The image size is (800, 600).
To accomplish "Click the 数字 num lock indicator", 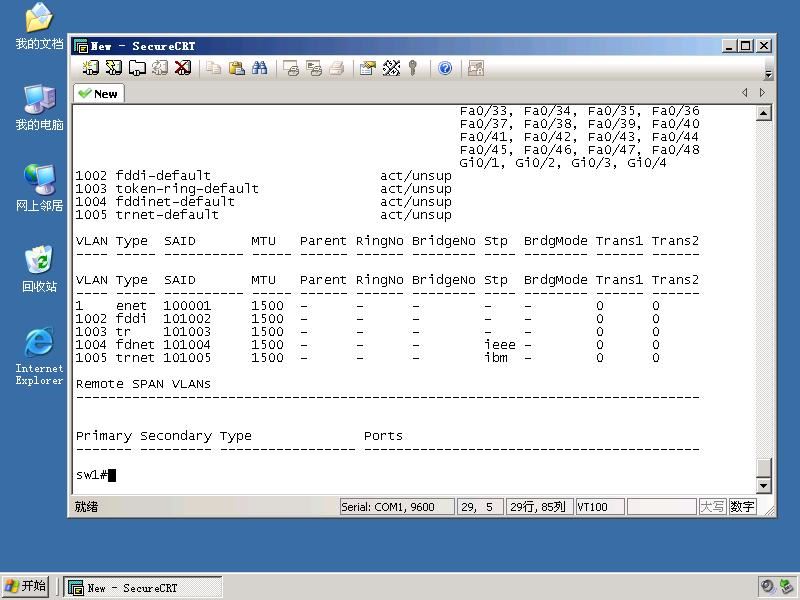I will (x=742, y=507).
